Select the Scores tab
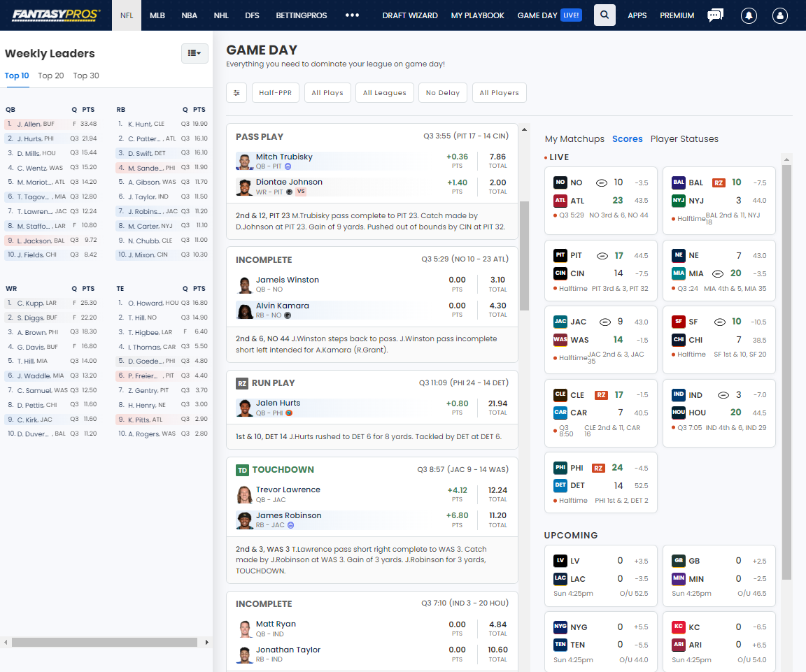This screenshot has width=806, height=672. [x=627, y=138]
